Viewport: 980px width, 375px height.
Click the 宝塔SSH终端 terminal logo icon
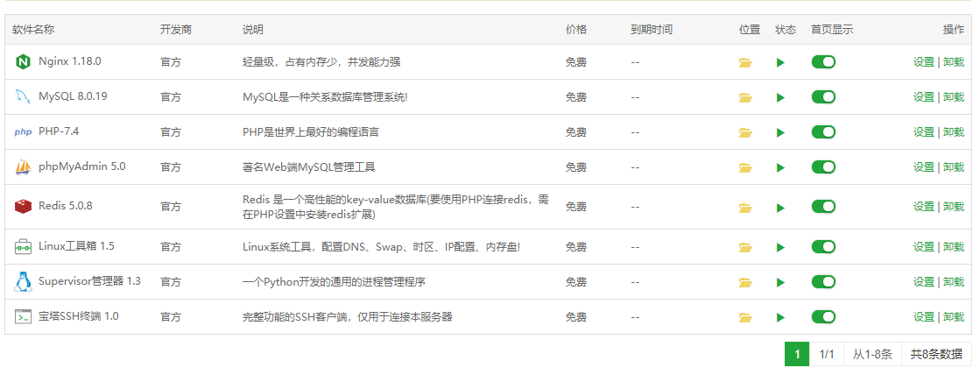pyautogui.click(x=23, y=317)
